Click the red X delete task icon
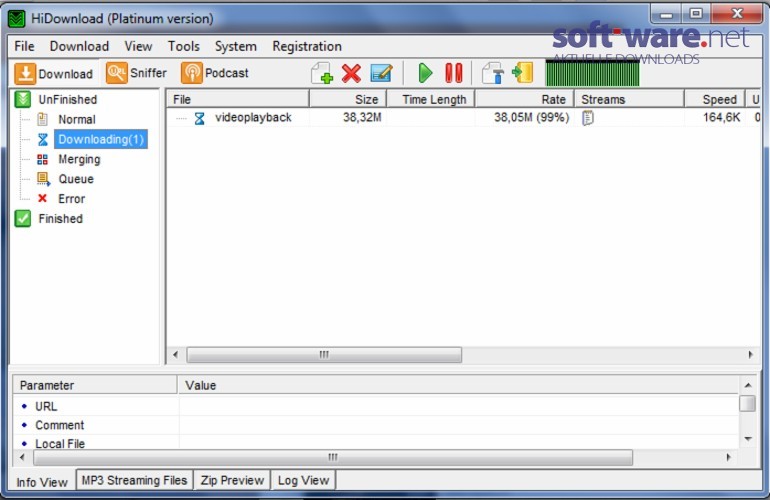This screenshot has height=500, width=770. point(351,73)
